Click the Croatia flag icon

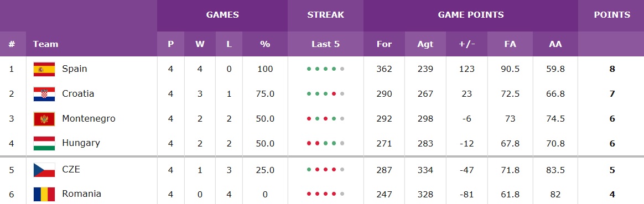44,94
